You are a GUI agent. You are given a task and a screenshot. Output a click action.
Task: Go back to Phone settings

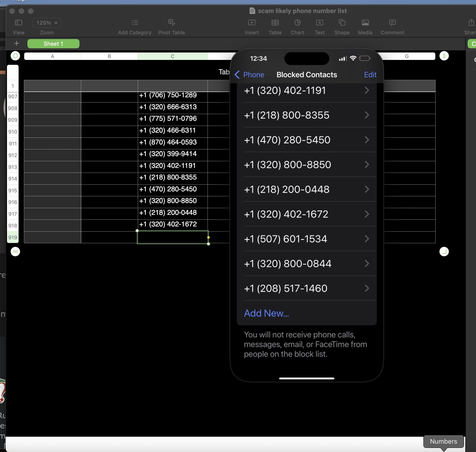[x=249, y=75]
